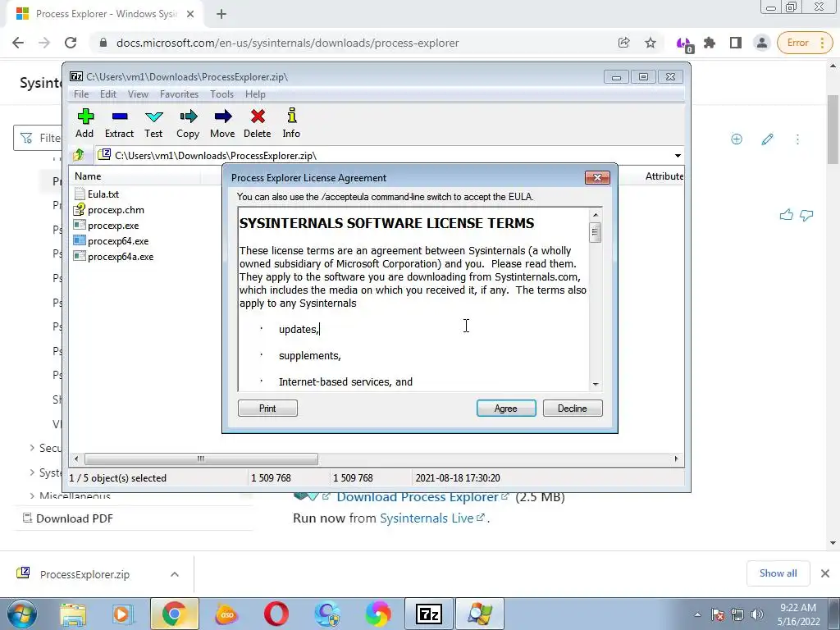The width and height of the screenshot is (840, 630).
Task: Click the add-to-collection plus icon on page
Action: click(x=737, y=139)
